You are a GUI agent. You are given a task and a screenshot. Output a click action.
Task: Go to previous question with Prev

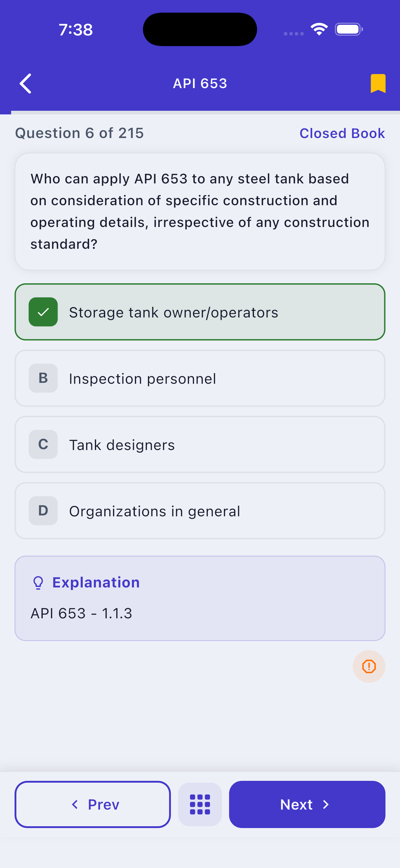(x=92, y=804)
